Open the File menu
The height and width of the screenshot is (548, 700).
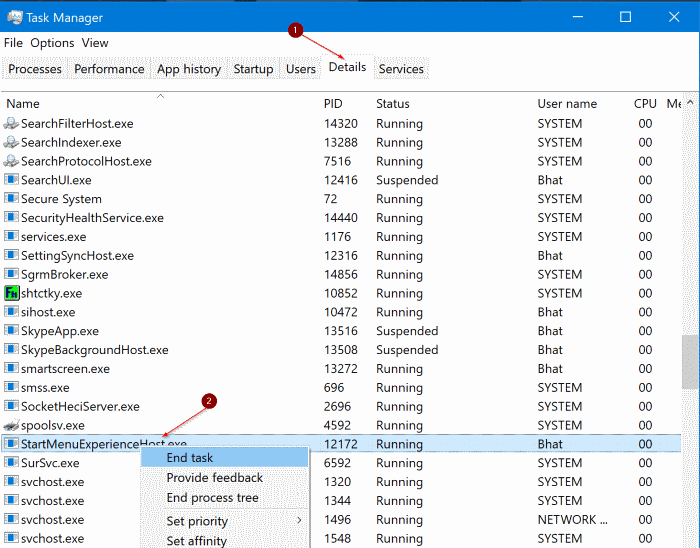13,43
